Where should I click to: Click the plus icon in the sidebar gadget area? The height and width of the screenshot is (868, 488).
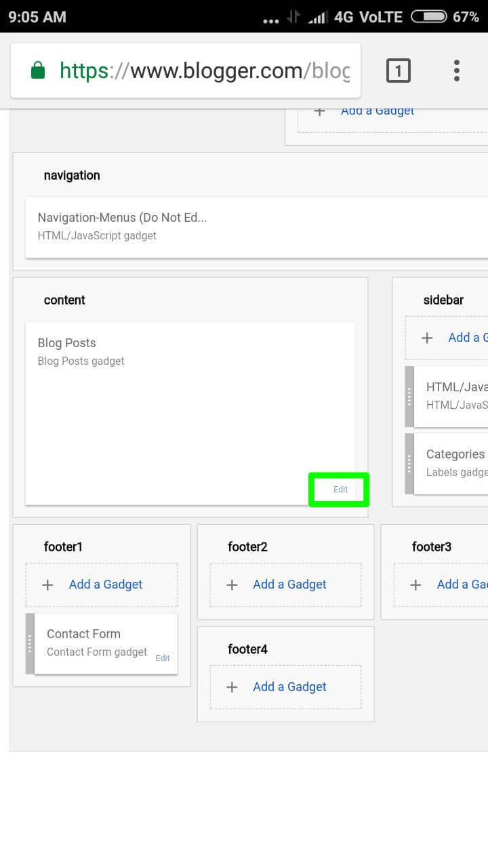point(428,337)
